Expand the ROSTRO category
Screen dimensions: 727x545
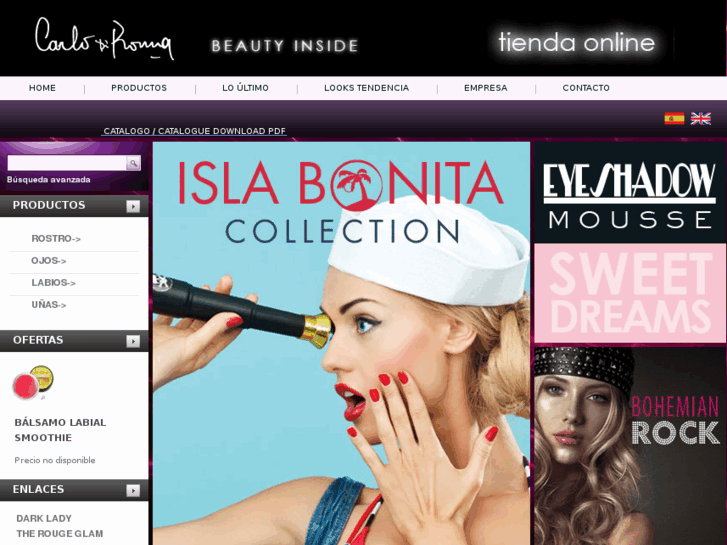[56, 238]
